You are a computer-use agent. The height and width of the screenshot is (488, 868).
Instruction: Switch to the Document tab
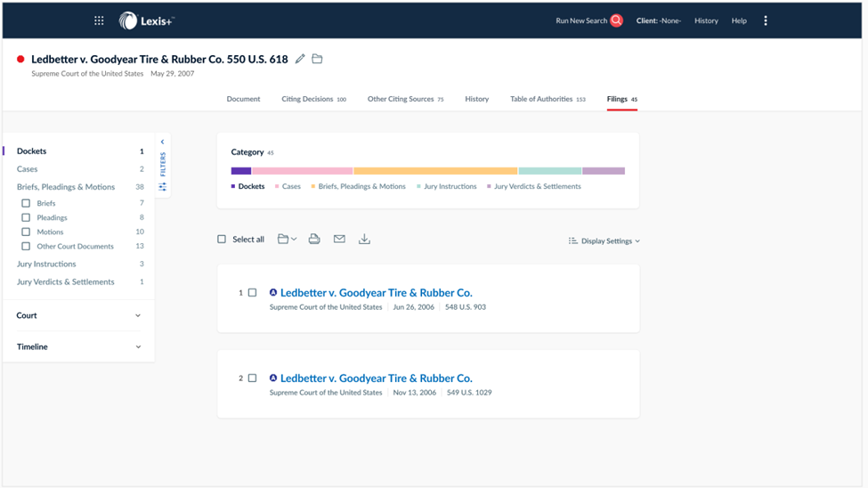243,99
